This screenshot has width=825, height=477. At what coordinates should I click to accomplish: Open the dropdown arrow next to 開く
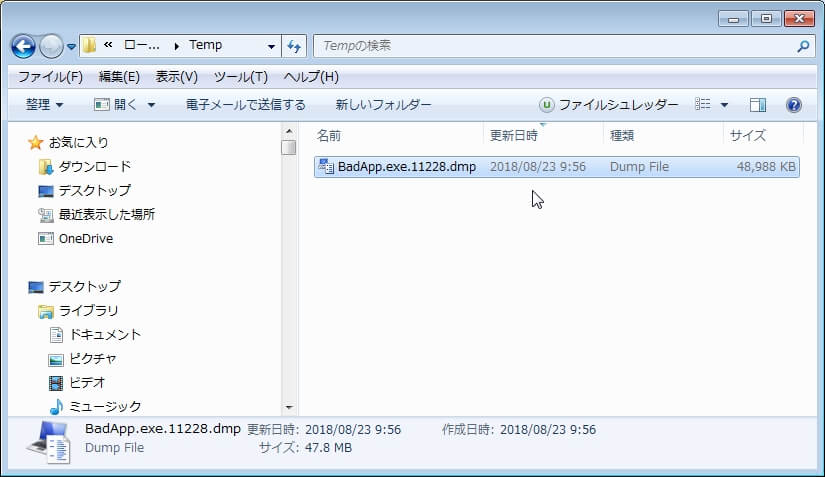click(x=151, y=105)
